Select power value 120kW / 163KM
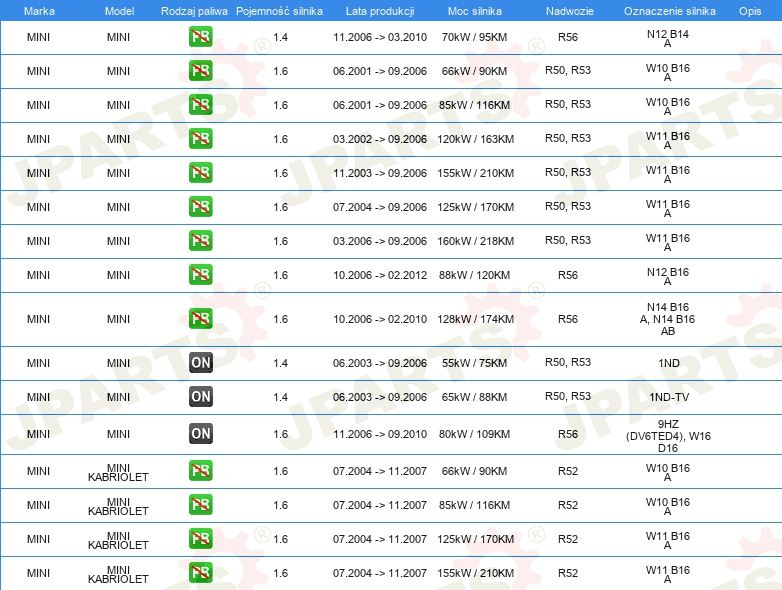Image resolution: width=782 pixels, height=590 pixels. tap(475, 139)
